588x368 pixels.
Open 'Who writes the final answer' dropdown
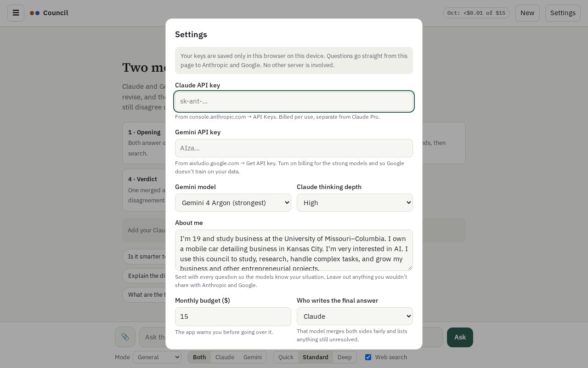pyautogui.click(x=355, y=316)
